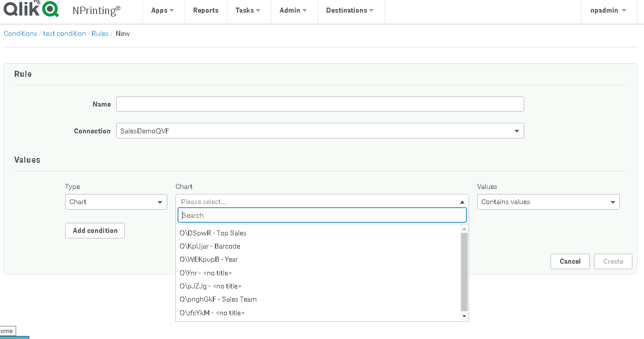Open the Type dropdown set to Chart
The width and height of the screenshot is (644, 339).
116,202
